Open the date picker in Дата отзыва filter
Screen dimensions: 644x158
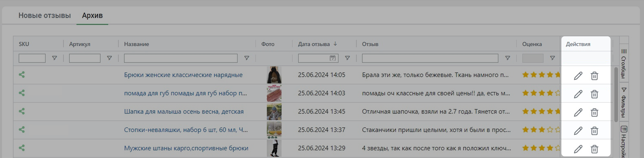(x=332, y=58)
